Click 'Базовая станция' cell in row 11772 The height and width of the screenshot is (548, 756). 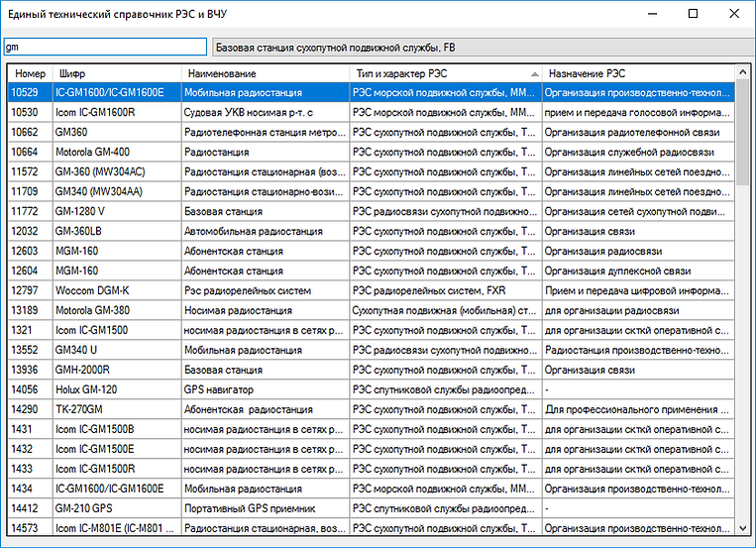click(266, 211)
